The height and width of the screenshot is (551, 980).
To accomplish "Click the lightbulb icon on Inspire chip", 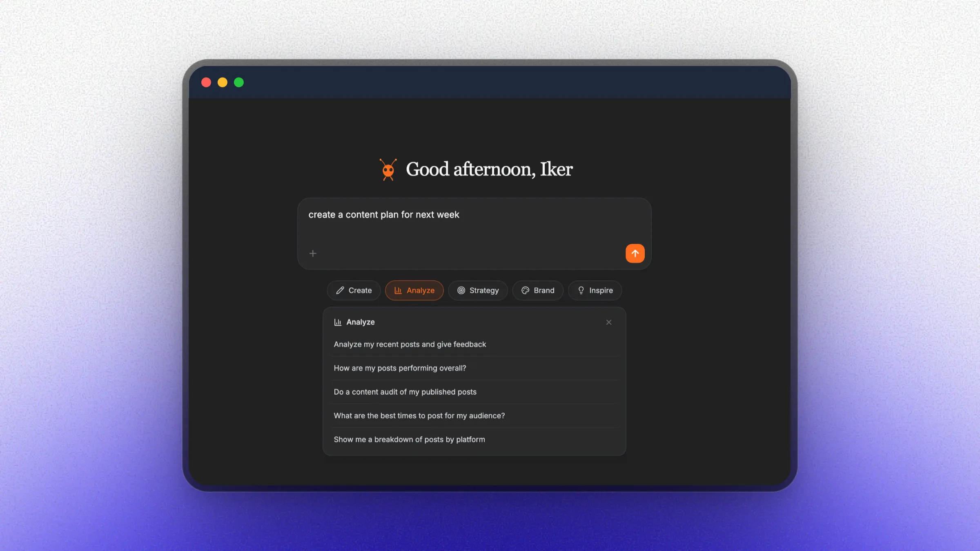I will pyautogui.click(x=581, y=291).
